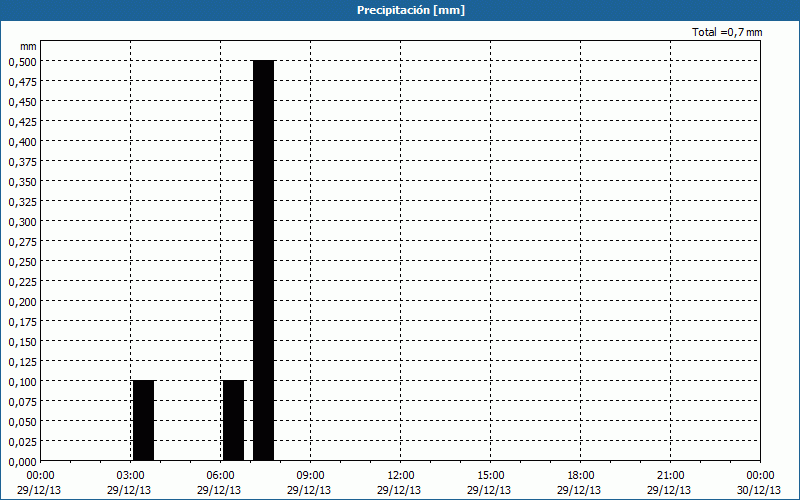The height and width of the screenshot is (500, 800).
Task: Click the 18:00 29/12/13 time label
Action: point(579,483)
